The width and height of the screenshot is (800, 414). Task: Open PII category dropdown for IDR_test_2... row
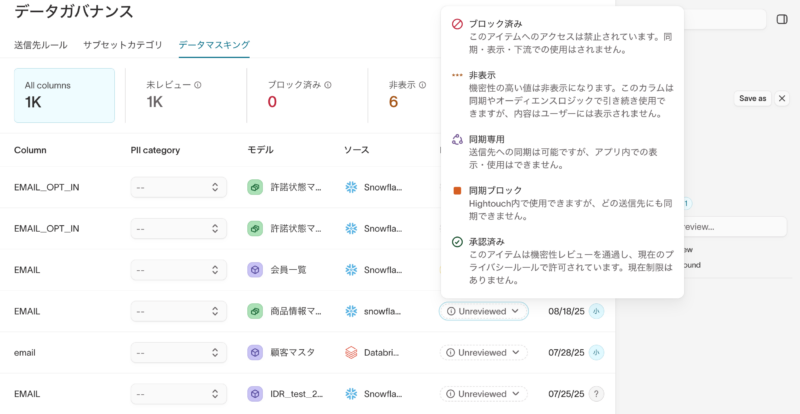(x=179, y=394)
